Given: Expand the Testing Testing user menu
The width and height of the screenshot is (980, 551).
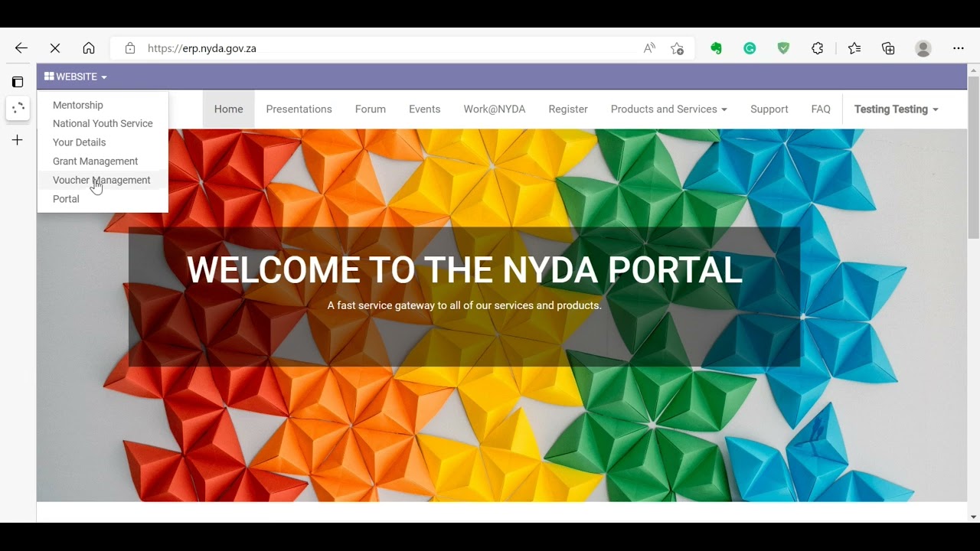Looking at the screenshot, I should click(896, 109).
